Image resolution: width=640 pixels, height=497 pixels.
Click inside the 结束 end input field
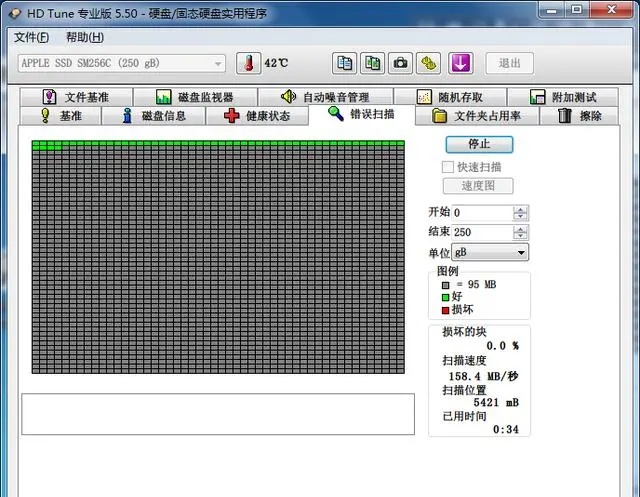[x=481, y=232]
